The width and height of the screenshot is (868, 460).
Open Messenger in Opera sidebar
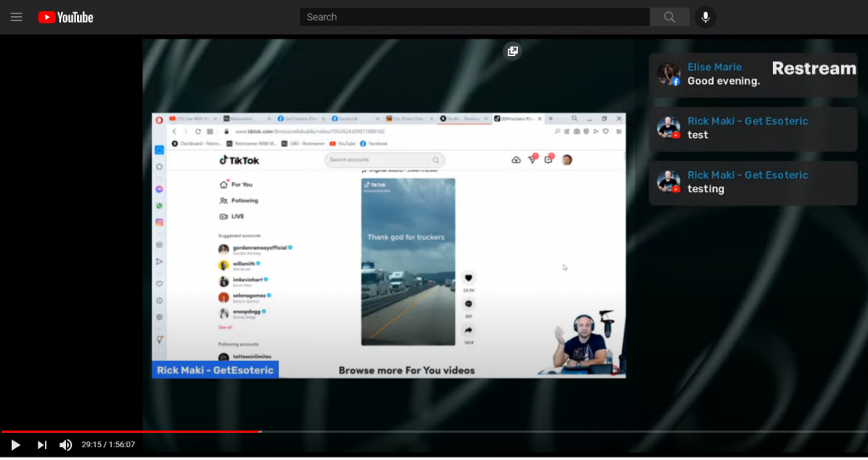pos(159,189)
